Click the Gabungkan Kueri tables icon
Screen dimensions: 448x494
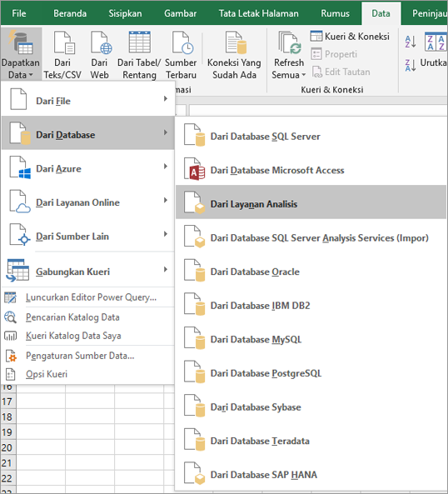click(17, 270)
